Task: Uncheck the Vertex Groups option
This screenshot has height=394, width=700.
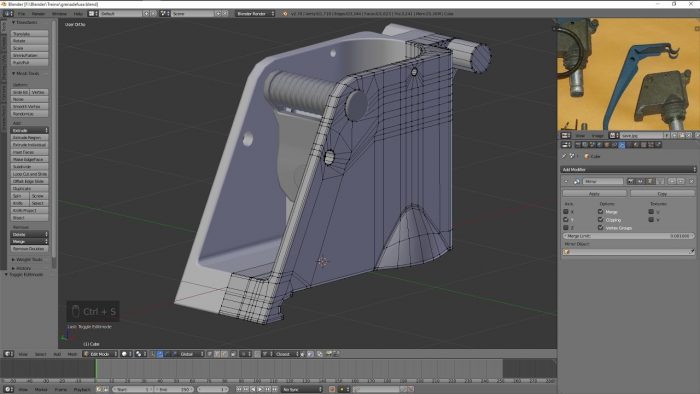Action: click(x=600, y=228)
